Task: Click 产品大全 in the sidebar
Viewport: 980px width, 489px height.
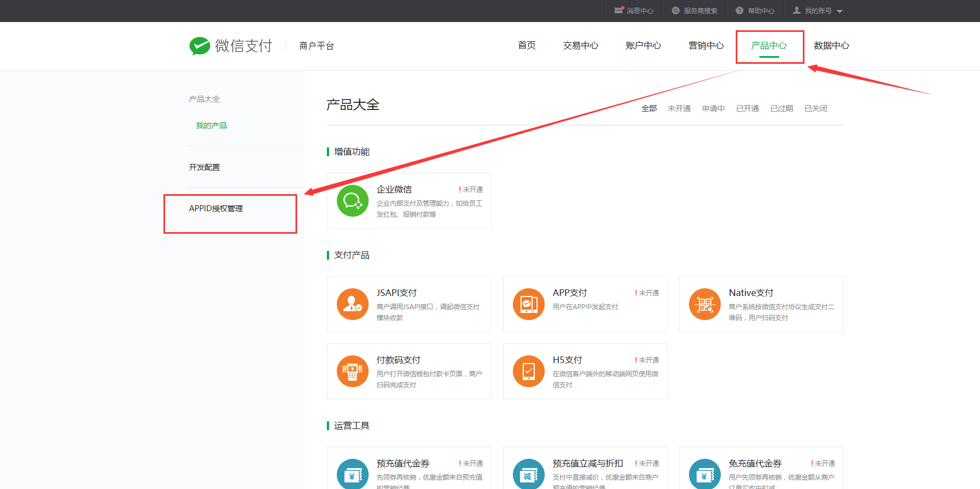Action: (204, 99)
